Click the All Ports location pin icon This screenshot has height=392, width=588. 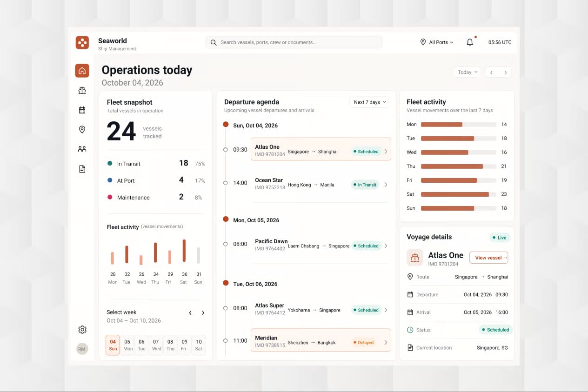[423, 42]
